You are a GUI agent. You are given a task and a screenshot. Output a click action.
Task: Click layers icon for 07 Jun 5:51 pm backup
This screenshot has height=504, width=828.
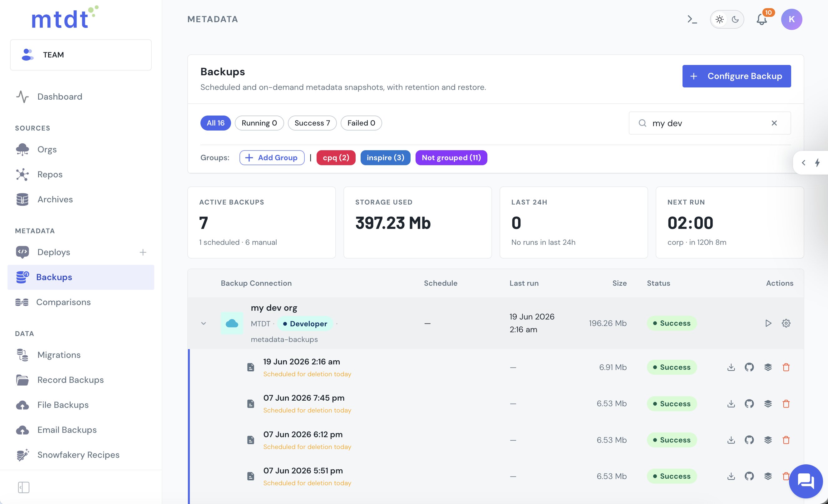tap(768, 476)
